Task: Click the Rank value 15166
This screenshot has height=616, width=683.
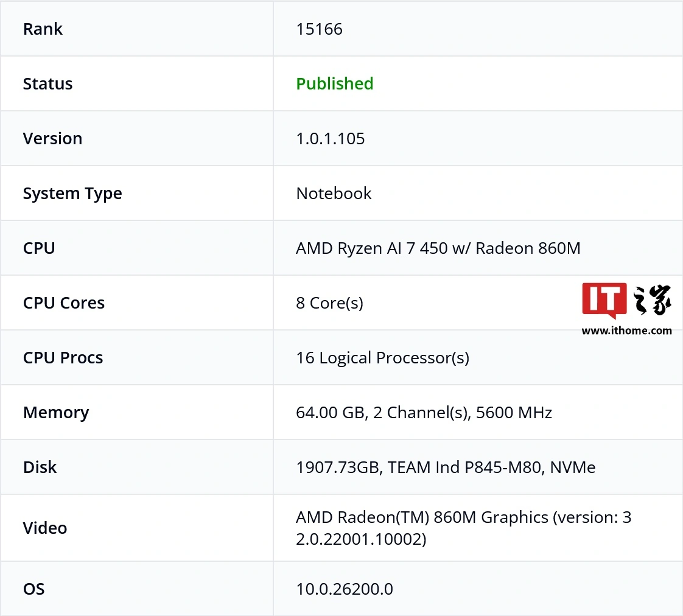Action: (x=320, y=29)
